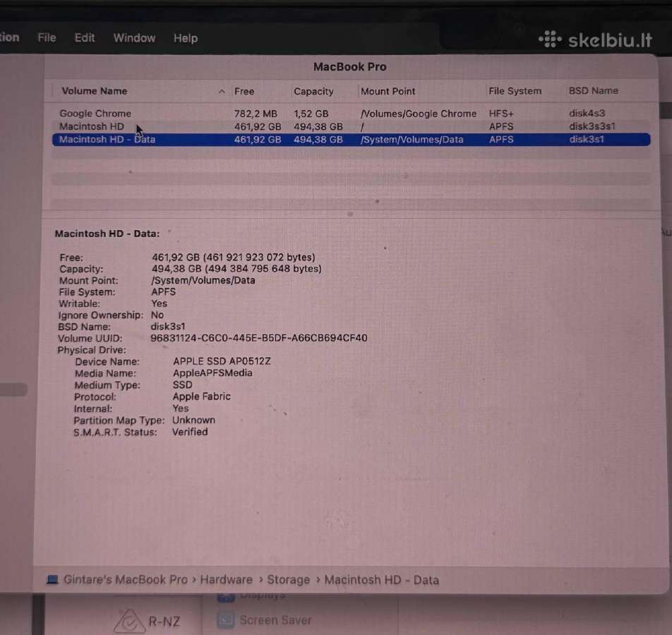Open the Window menu

134,38
